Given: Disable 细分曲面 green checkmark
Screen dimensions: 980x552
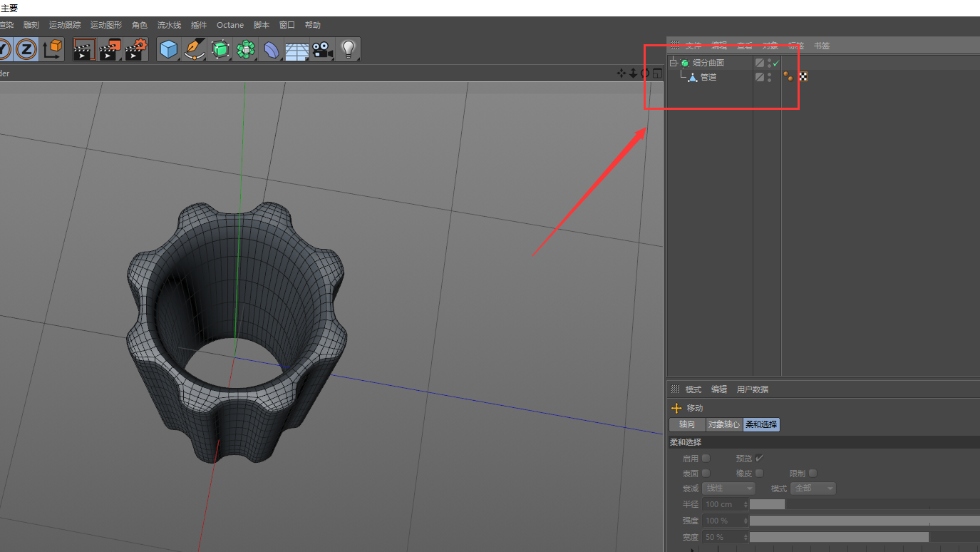Looking at the screenshot, I should pyautogui.click(x=776, y=63).
